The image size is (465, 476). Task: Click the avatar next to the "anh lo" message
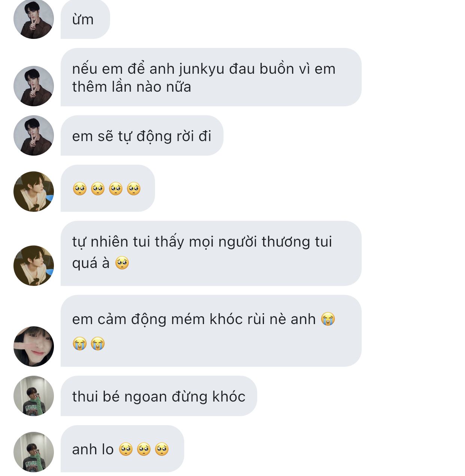(x=34, y=452)
